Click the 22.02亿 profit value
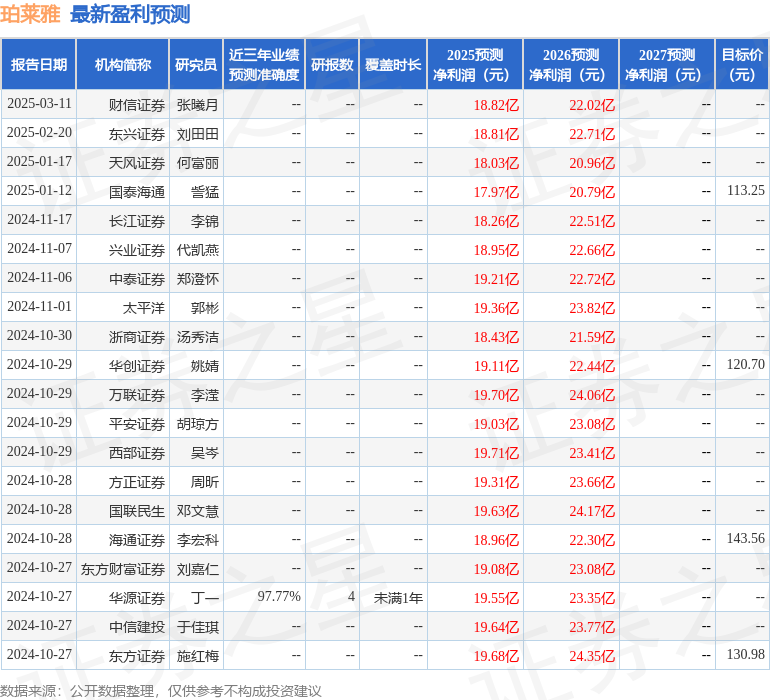This screenshot has width=770, height=700. point(592,105)
